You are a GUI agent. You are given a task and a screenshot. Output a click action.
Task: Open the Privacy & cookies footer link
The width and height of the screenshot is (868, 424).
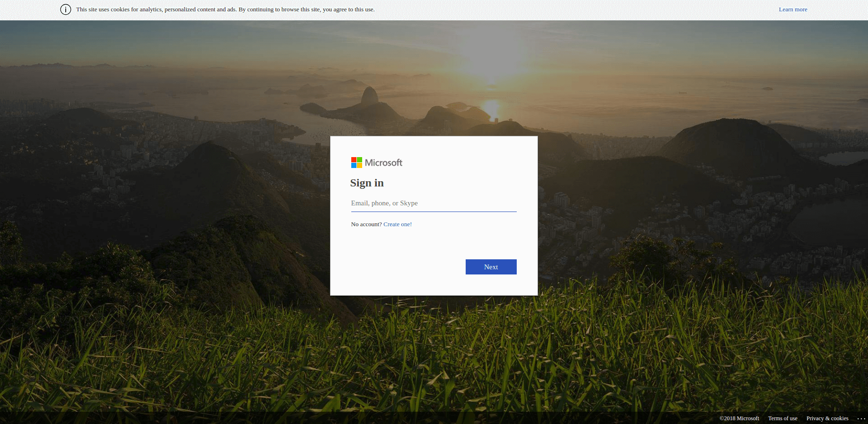[827, 418]
